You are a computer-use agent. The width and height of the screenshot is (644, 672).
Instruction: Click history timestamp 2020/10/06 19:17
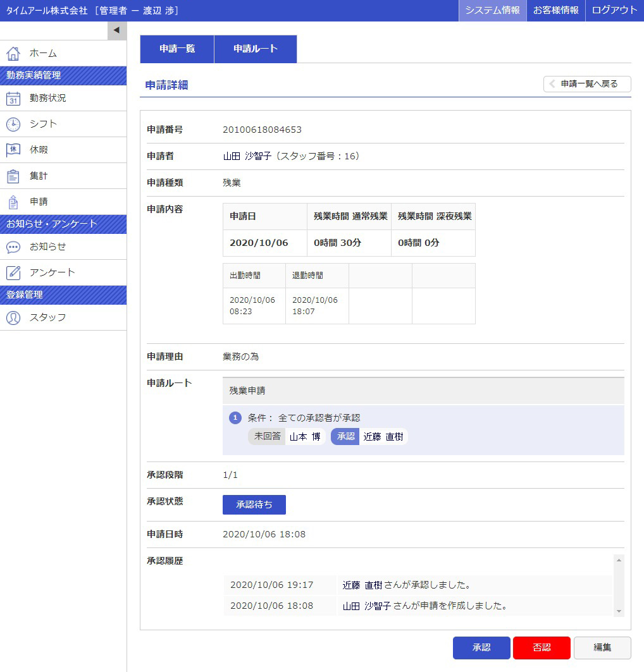click(272, 585)
